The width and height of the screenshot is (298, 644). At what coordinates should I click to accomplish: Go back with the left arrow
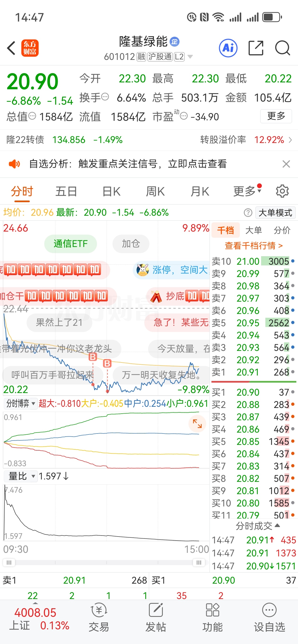(11, 48)
